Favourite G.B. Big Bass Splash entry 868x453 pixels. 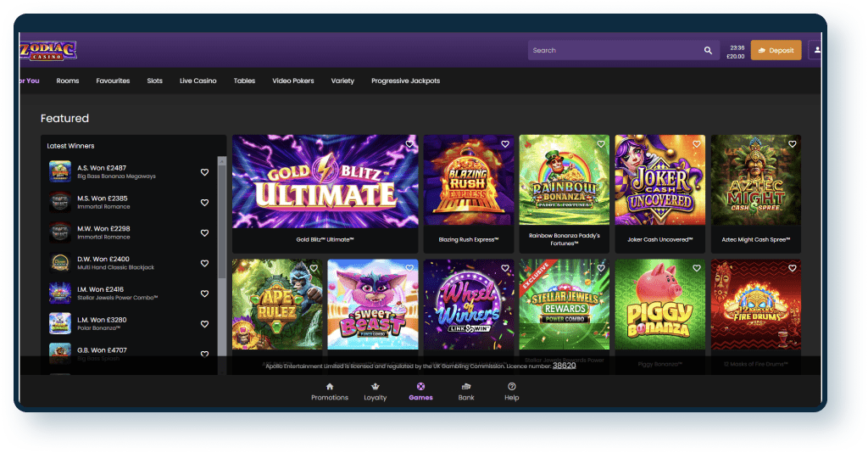[204, 355]
